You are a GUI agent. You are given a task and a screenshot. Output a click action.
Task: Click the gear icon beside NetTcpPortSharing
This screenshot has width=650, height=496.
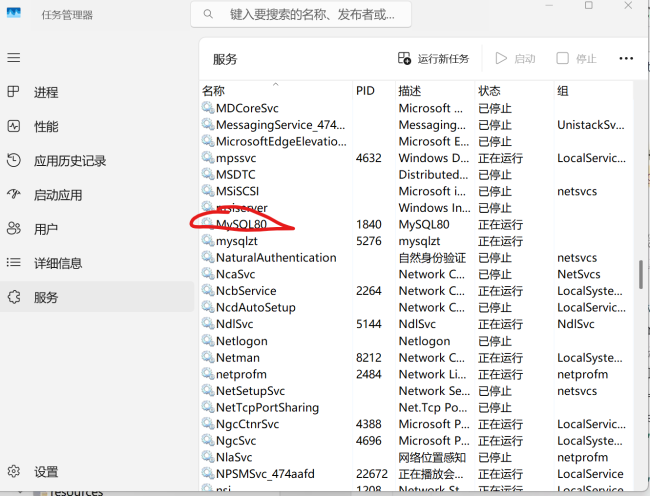click(208, 406)
